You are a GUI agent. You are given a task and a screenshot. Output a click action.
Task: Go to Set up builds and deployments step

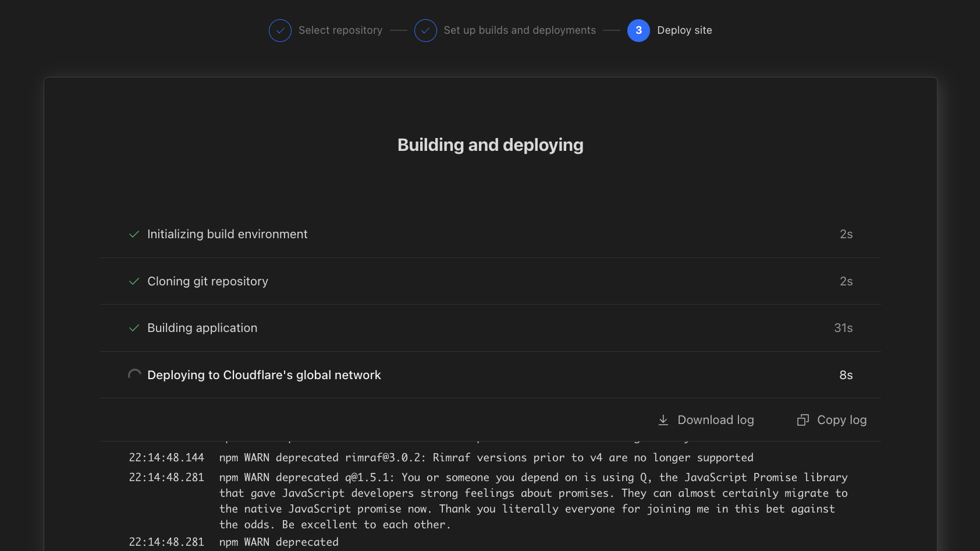click(520, 30)
